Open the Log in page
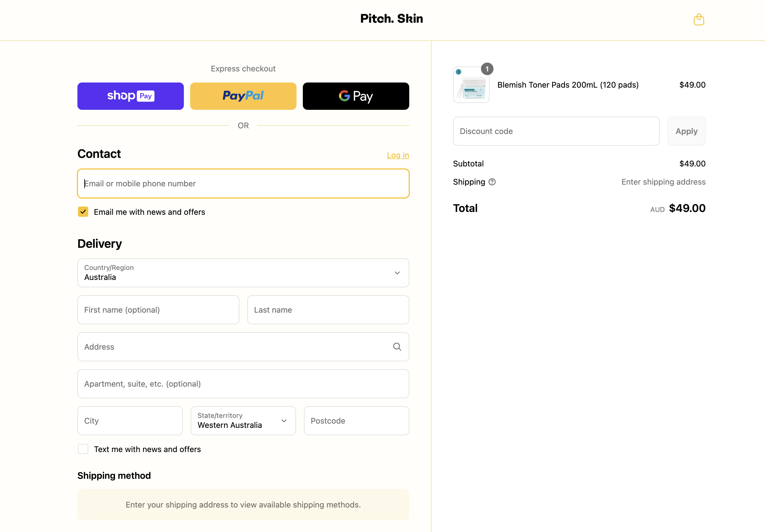The height and width of the screenshot is (532, 765). pos(398,155)
